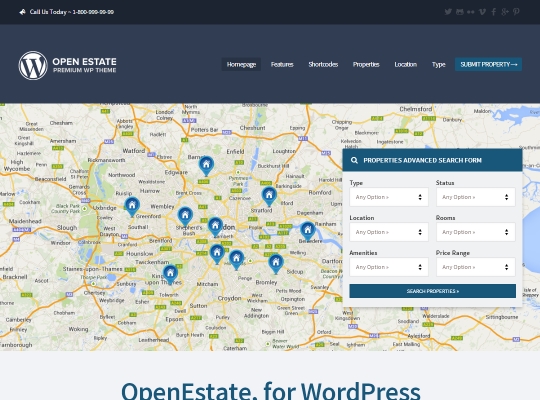
Task: Open the Type dropdown in search form
Action: click(x=389, y=197)
